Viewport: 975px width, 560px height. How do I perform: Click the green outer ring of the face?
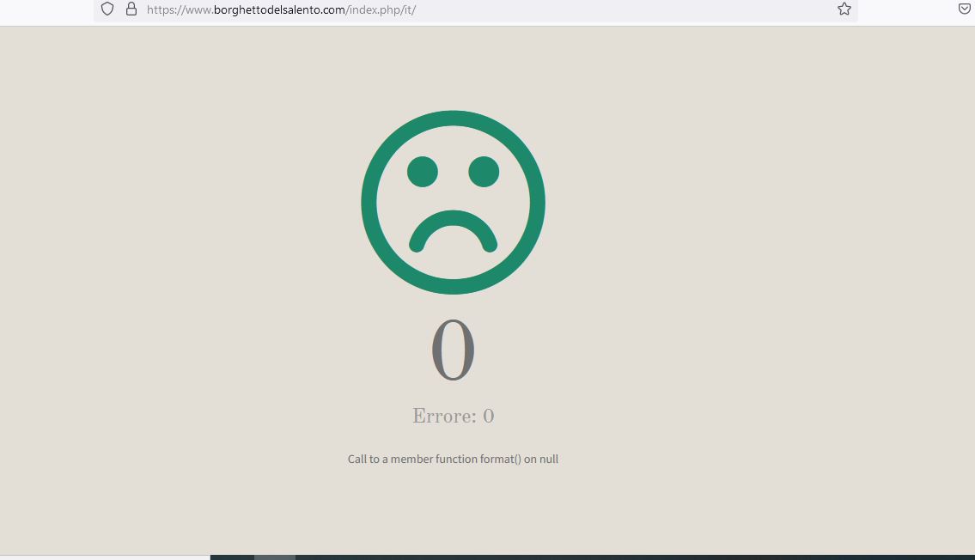370,203
